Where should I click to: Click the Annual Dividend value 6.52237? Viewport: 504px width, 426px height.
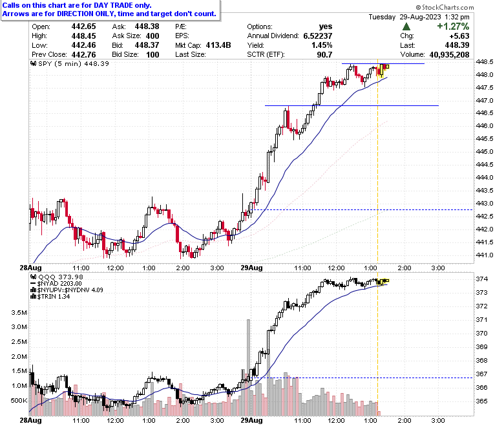(318, 36)
